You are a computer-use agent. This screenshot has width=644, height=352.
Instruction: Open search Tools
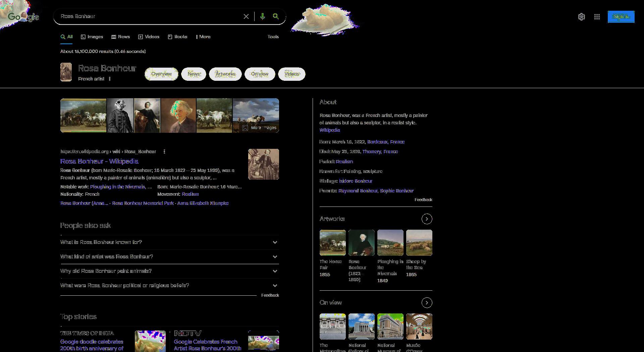point(273,37)
